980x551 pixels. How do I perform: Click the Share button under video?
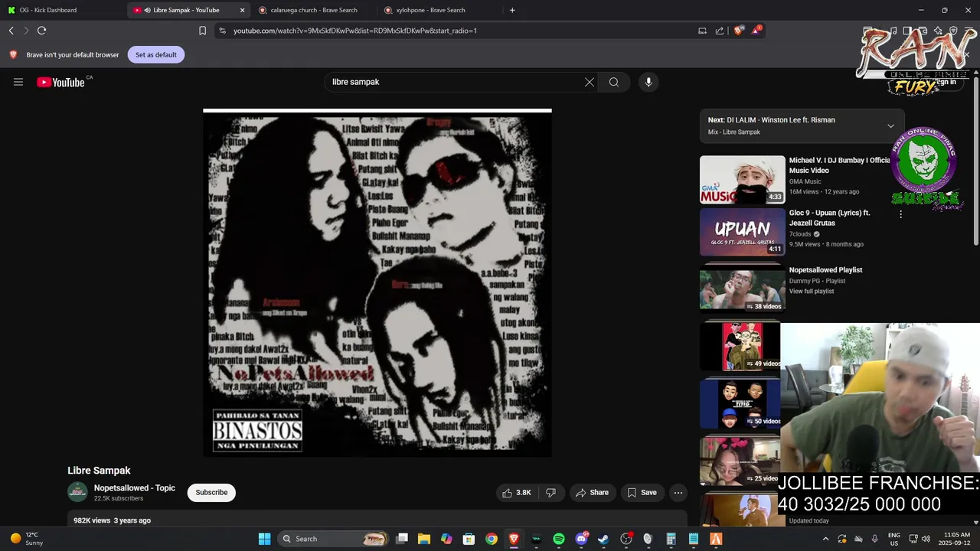click(x=592, y=493)
